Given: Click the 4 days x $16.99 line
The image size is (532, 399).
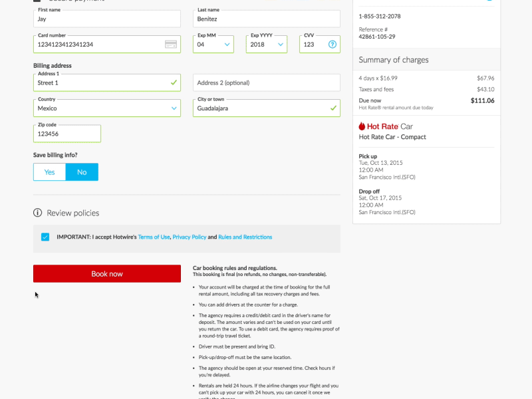Looking at the screenshot, I should pyautogui.click(x=378, y=78).
